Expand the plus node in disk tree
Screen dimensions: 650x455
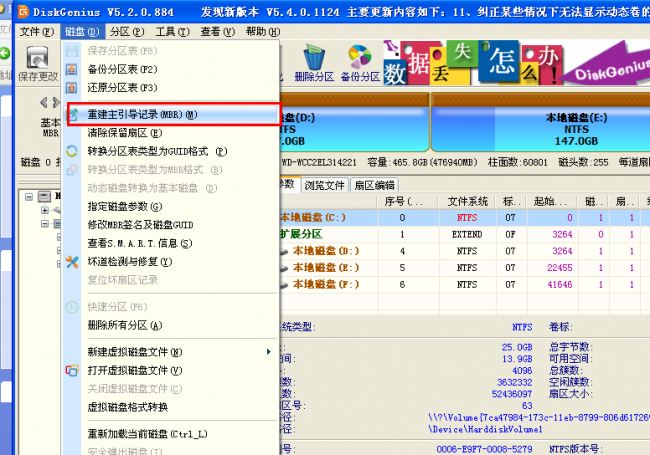click(x=44, y=210)
